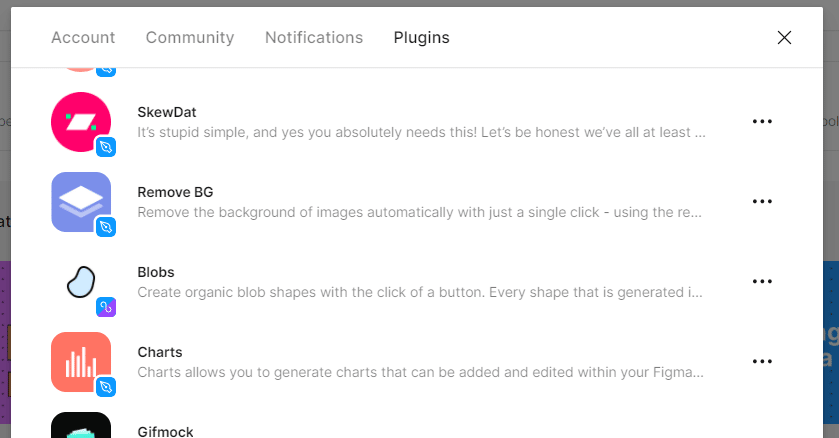Click the SkewDat pink plugin icon
The width and height of the screenshot is (839, 438).
coord(81,122)
